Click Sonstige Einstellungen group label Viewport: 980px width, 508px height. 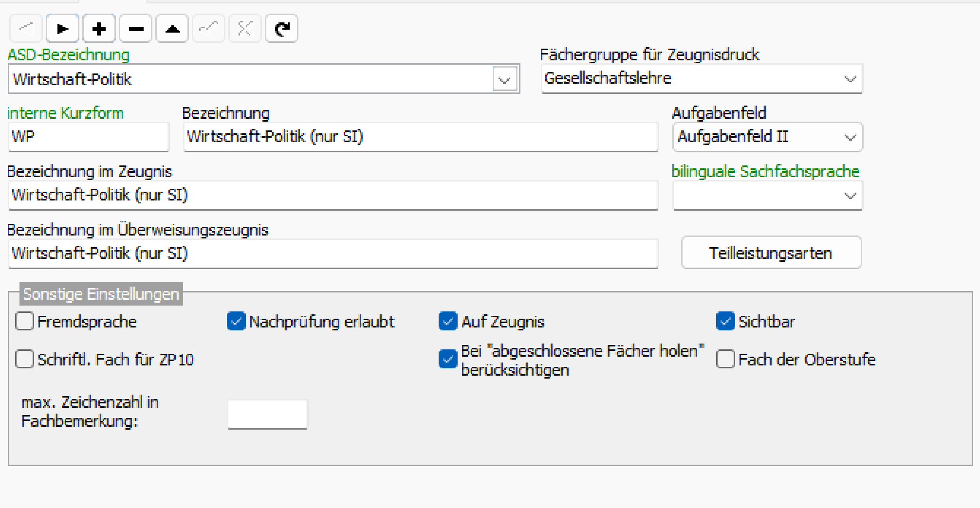[x=101, y=294]
